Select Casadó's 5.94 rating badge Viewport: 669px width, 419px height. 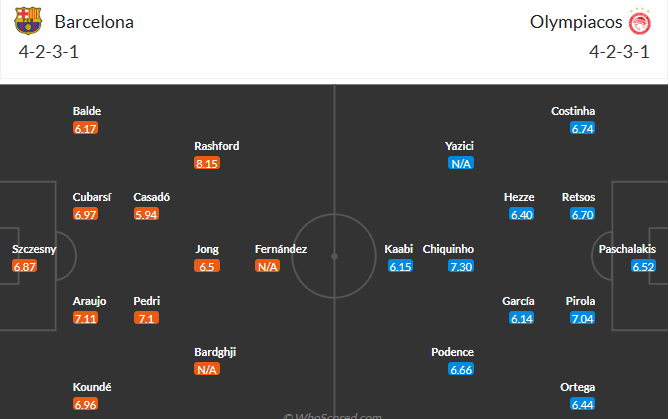coord(147,214)
